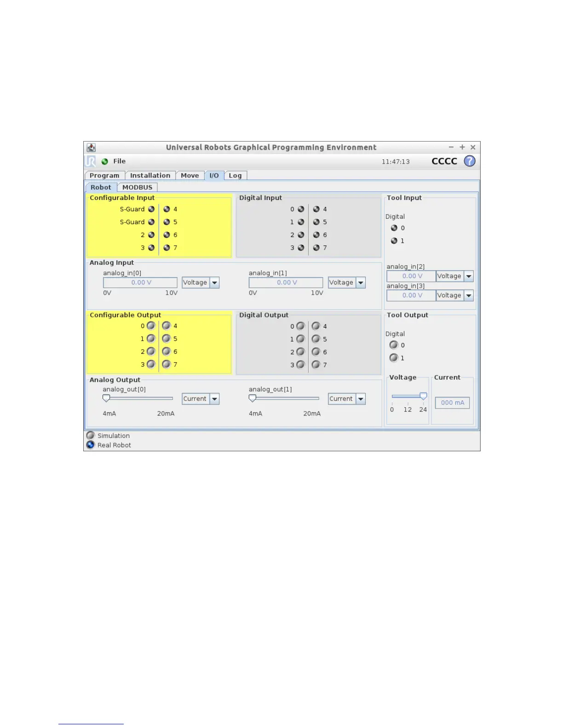Viewport: 563px width, 728px height.
Task: Click the green status indicator beside File
Action: coord(105,162)
